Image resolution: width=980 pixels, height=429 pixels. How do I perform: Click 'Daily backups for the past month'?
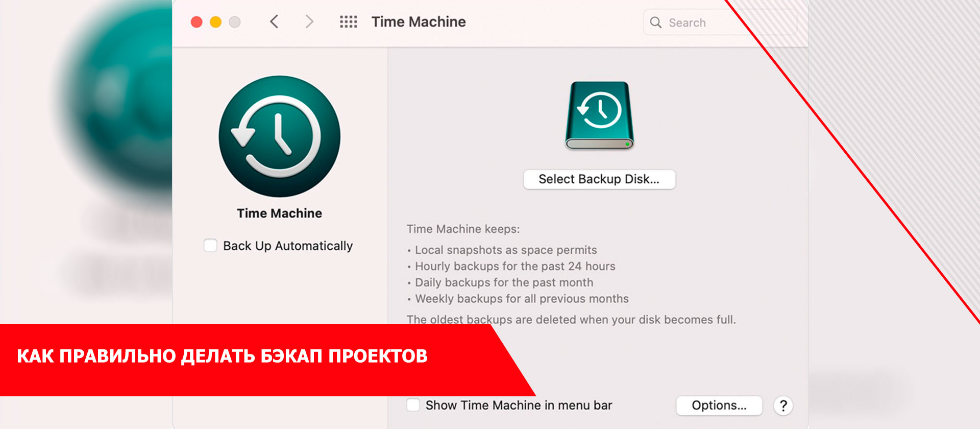pyautogui.click(x=504, y=283)
